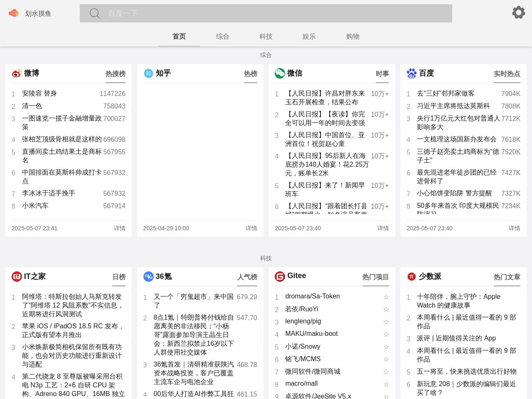Select 少数派 热门文章 list tab
Viewport: 532px width, 399px height.
click(x=507, y=277)
